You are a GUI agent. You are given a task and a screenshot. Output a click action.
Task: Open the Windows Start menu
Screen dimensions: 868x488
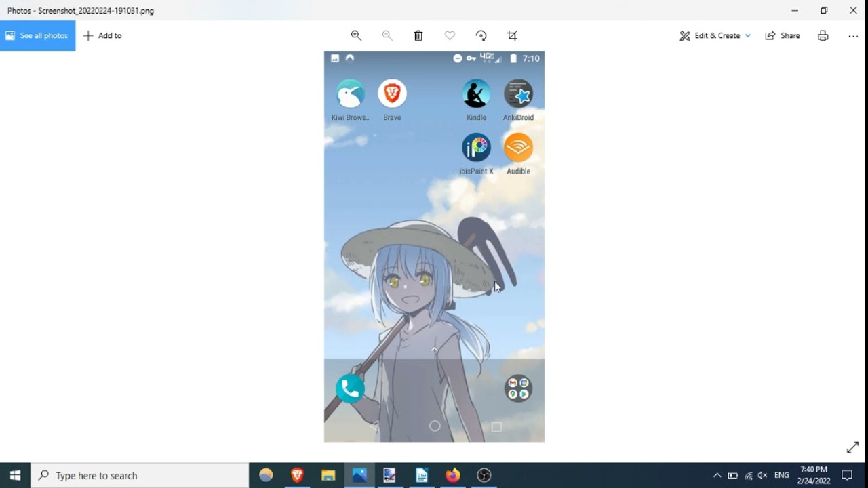click(x=15, y=475)
